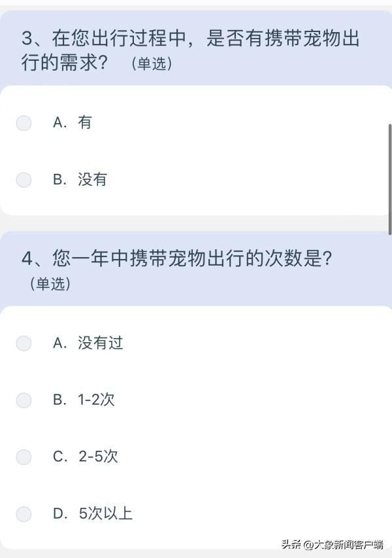The width and height of the screenshot is (392, 558).
Task: Click the 'B. 没有' option text
Action: (x=80, y=179)
